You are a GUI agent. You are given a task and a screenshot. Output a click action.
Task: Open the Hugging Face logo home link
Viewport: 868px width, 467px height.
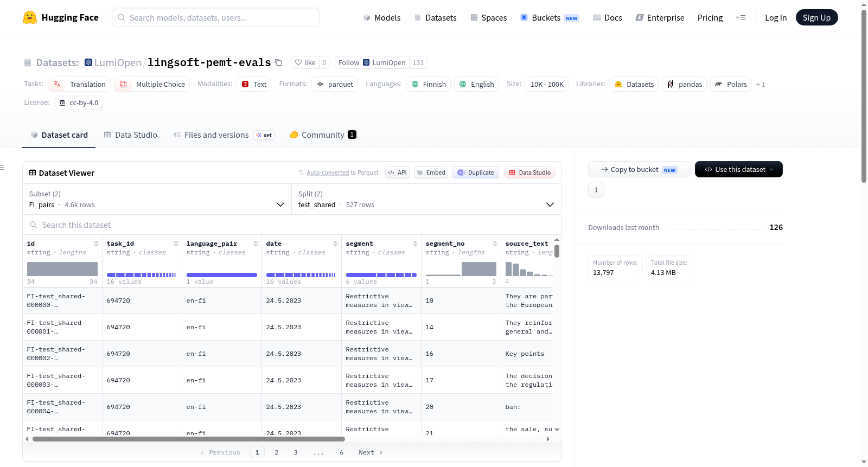click(x=61, y=17)
